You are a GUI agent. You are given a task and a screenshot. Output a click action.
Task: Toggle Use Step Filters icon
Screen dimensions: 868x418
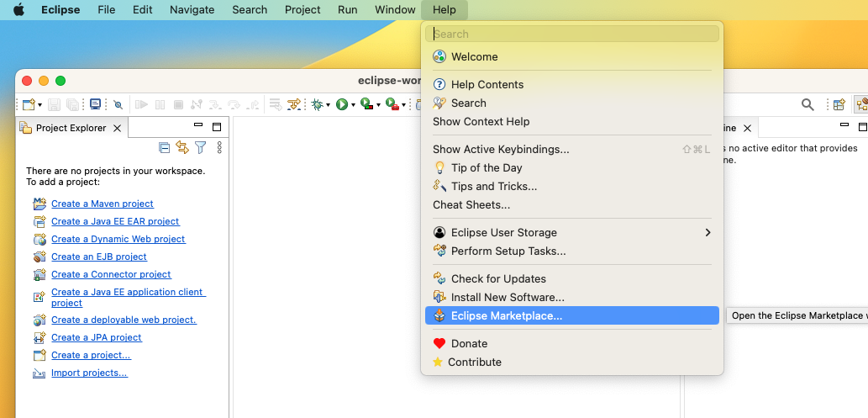tap(293, 104)
